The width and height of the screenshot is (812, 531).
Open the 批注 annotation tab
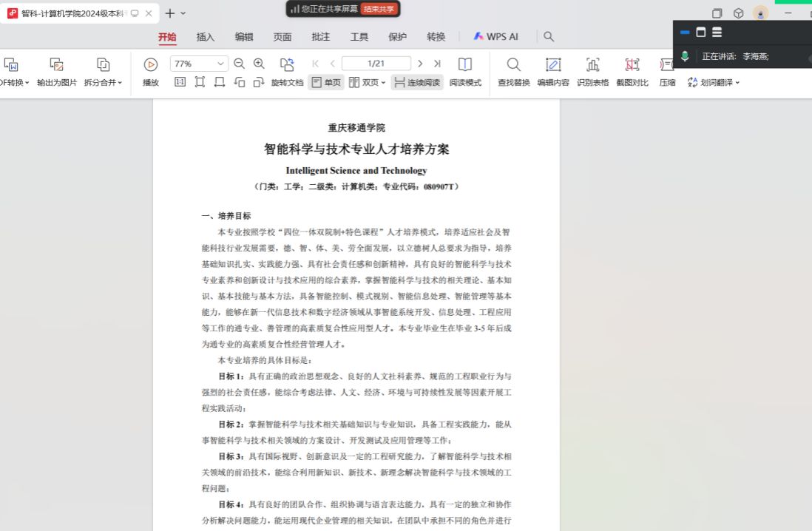click(321, 37)
